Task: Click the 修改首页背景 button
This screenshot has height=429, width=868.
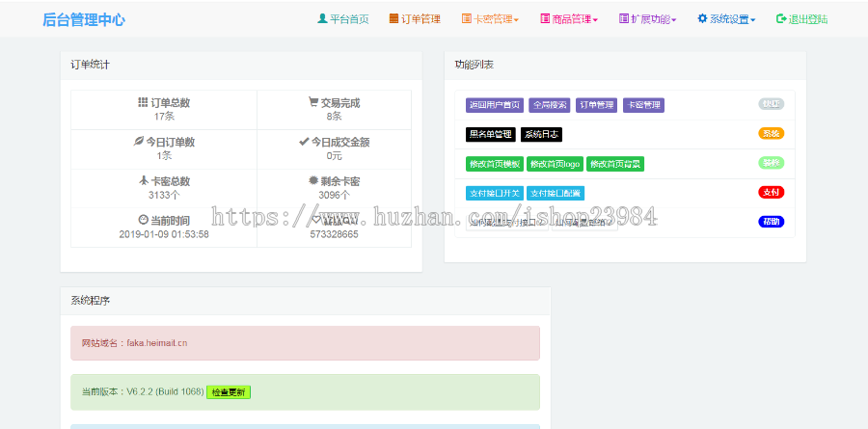Action: coord(615,164)
